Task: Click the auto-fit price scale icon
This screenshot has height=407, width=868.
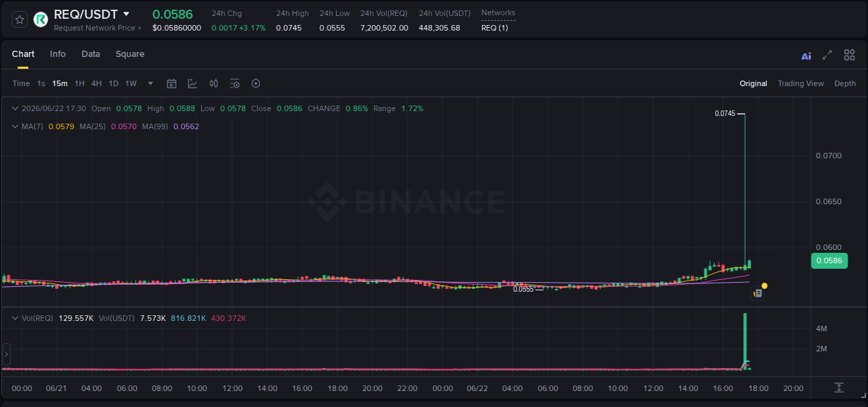Action: (839, 388)
